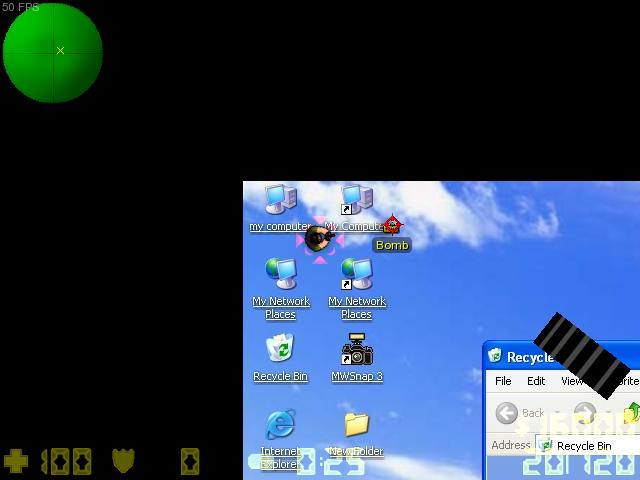Click the lowercase 'my computer' desktop icon

click(281, 199)
